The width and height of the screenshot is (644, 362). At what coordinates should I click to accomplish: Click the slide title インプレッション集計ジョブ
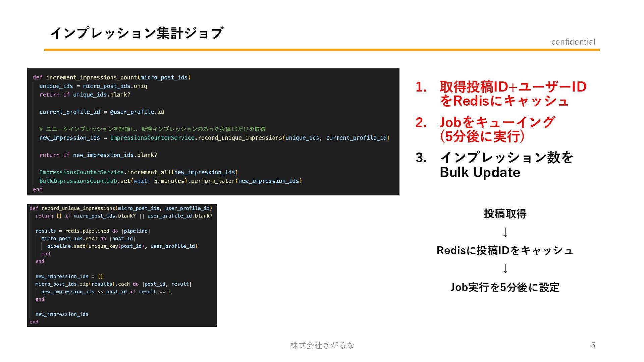point(137,33)
